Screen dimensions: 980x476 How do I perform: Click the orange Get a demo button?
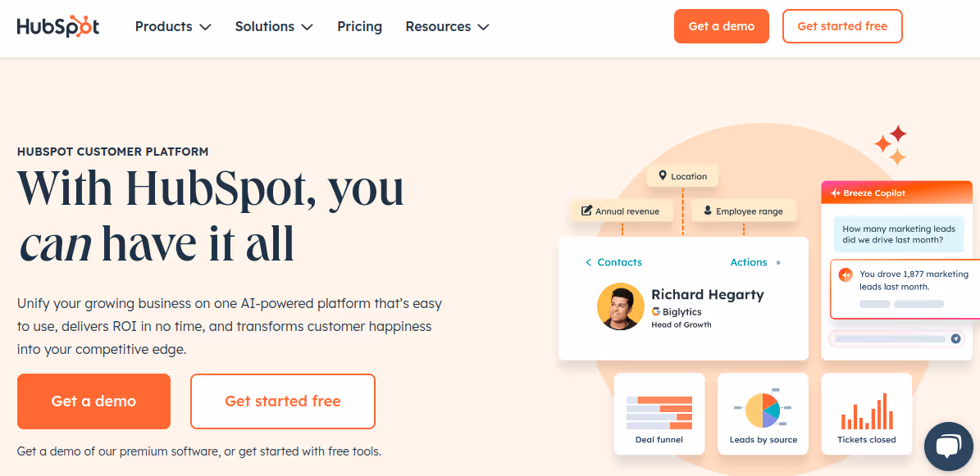93,401
